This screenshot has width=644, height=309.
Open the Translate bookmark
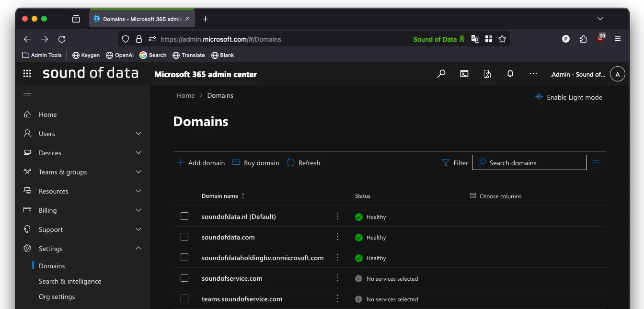189,55
